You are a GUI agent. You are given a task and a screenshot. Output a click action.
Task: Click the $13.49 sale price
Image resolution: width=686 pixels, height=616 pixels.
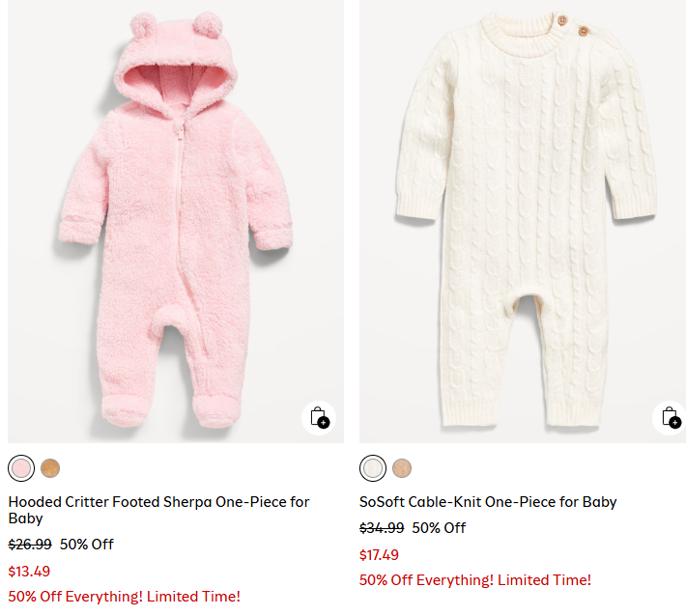tap(29, 571)
